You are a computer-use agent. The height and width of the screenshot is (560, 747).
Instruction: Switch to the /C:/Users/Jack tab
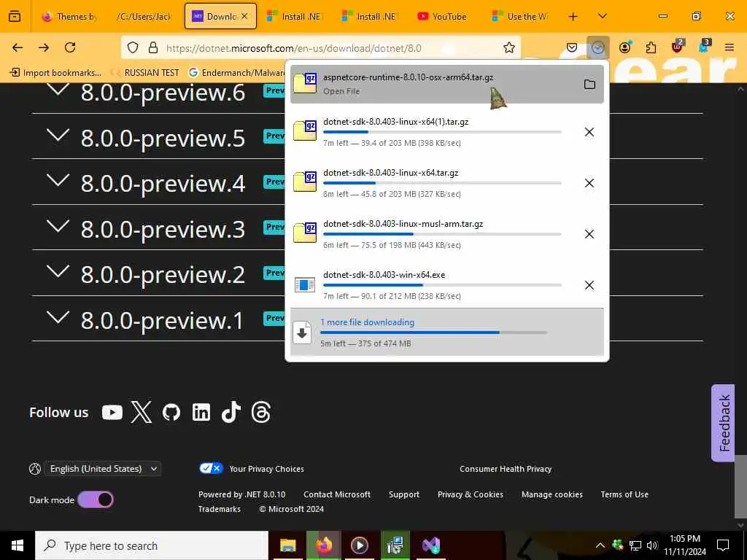(x=144, y=16)
